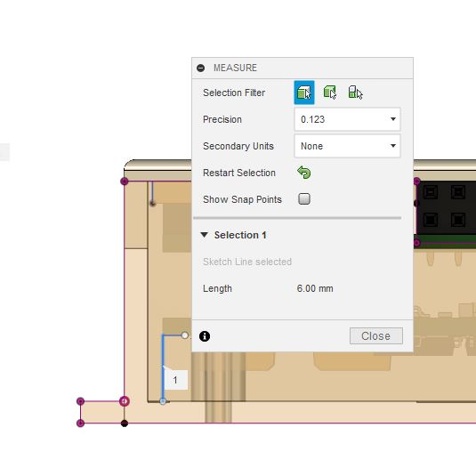Screen dimensions: 476x476
Task: Open the Secondary Units dropdown set to None
Action: point(347,146)
